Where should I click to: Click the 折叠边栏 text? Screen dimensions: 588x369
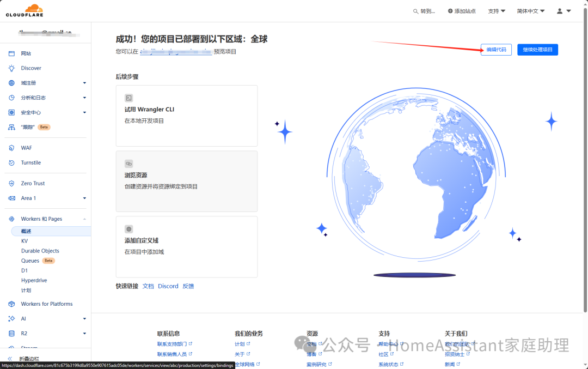click(29, 359)
